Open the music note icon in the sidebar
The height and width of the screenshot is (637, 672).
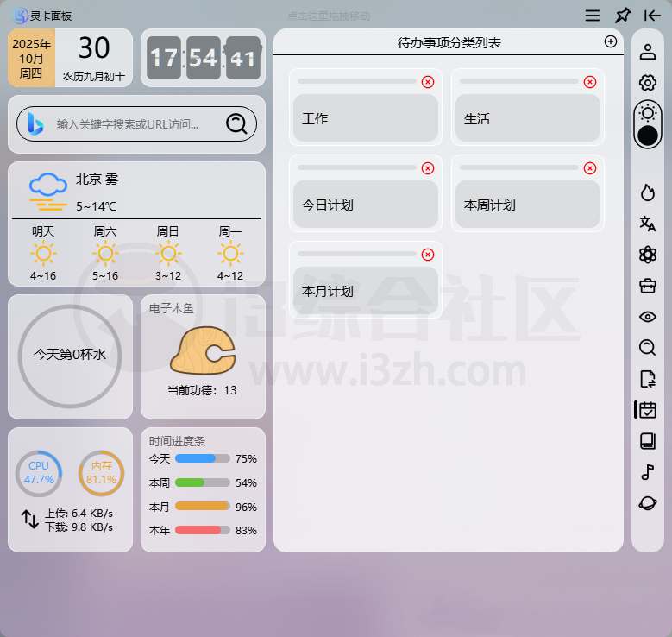pos(648,472)
